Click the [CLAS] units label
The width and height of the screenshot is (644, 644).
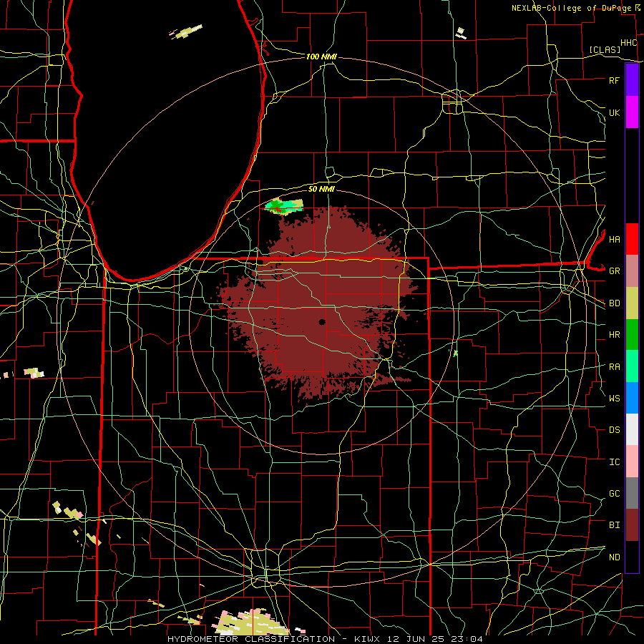point(605,50)
